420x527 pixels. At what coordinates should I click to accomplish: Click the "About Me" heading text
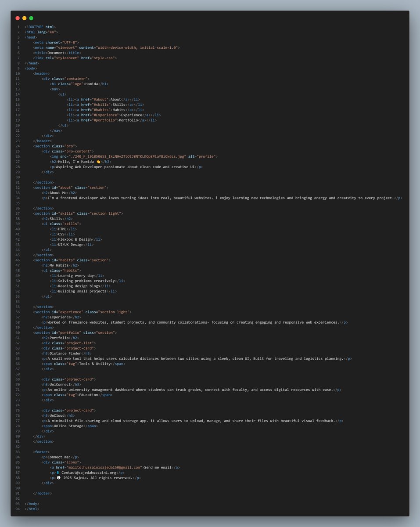[x=58, y=193]
